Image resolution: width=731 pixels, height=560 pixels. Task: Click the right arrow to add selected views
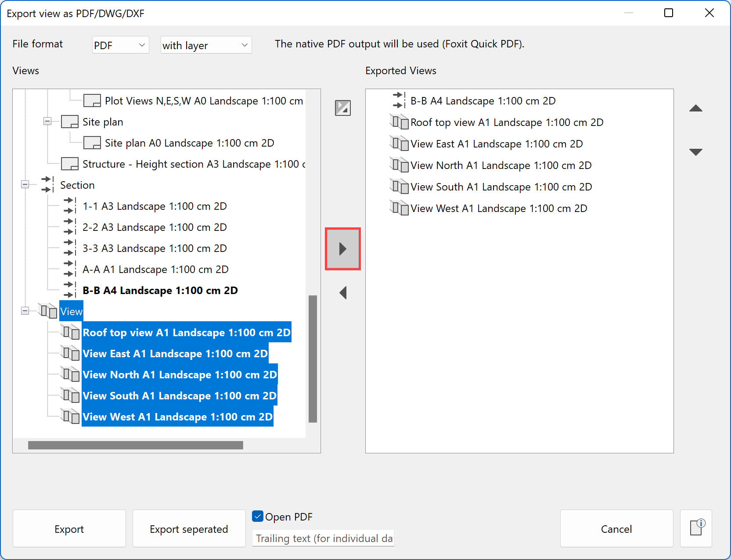coord(342,248)
